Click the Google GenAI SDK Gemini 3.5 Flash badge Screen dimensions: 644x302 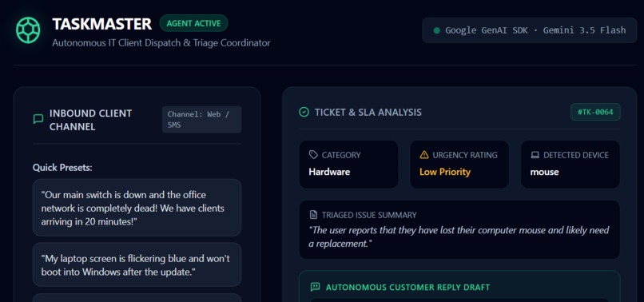(x=530, y=30)
